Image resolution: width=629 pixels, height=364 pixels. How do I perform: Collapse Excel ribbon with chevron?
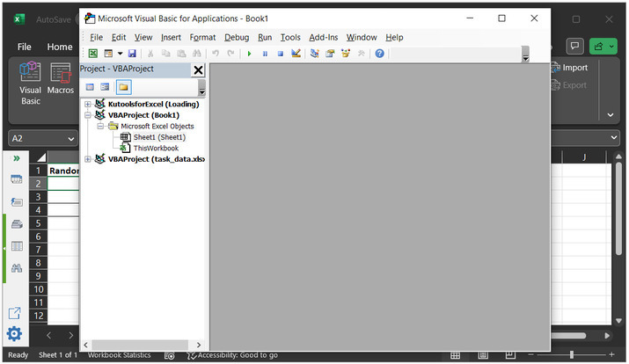tap(611, 115)
